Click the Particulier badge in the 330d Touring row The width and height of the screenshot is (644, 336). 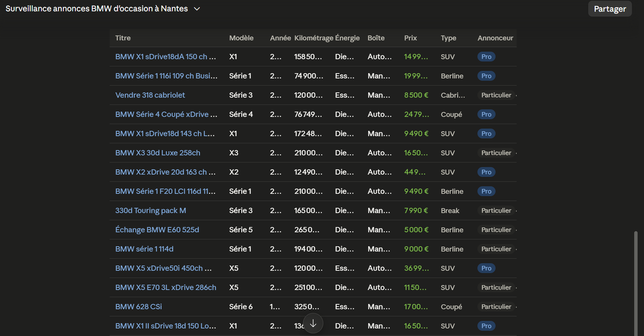[x=496, y=211]
